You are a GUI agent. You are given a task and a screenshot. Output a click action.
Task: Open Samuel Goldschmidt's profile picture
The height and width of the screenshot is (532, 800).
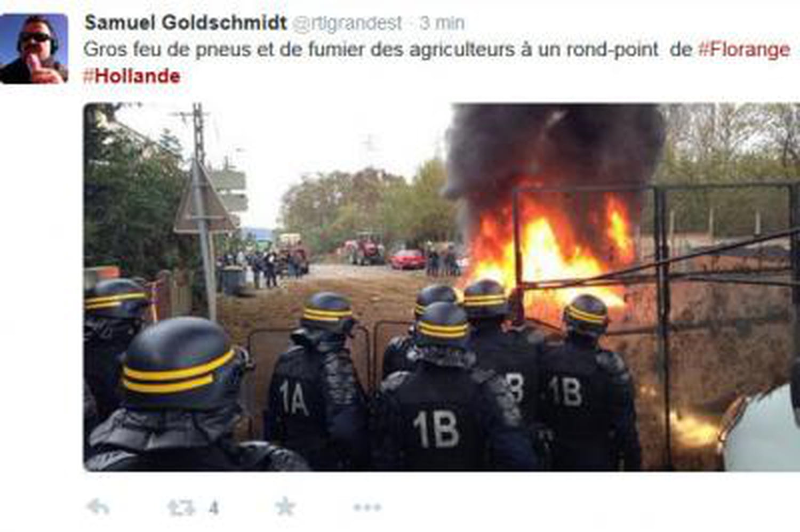tap(34, 49)
